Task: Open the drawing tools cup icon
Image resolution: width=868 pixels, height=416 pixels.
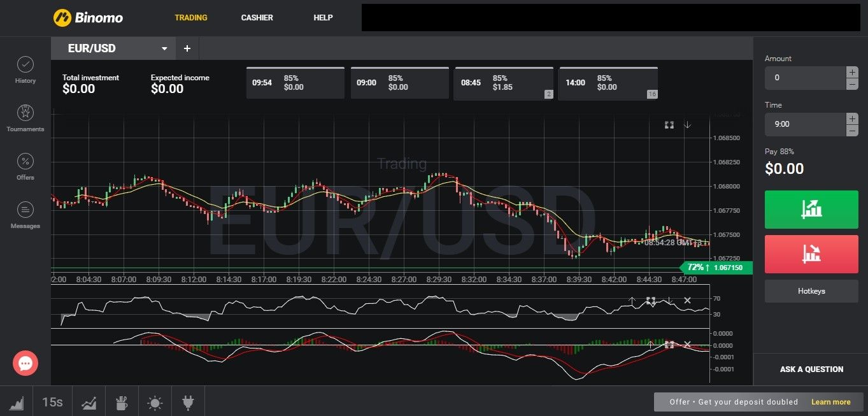Action: (122, 403)
